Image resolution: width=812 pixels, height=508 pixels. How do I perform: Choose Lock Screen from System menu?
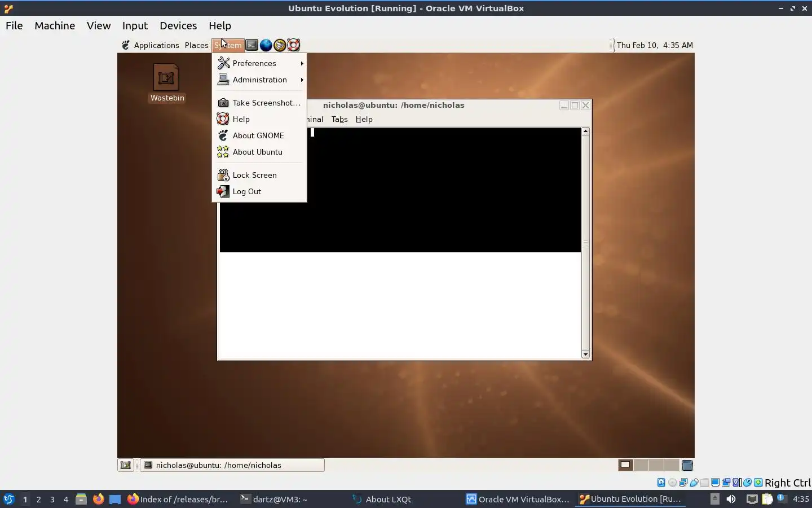[x=259, y=175]
